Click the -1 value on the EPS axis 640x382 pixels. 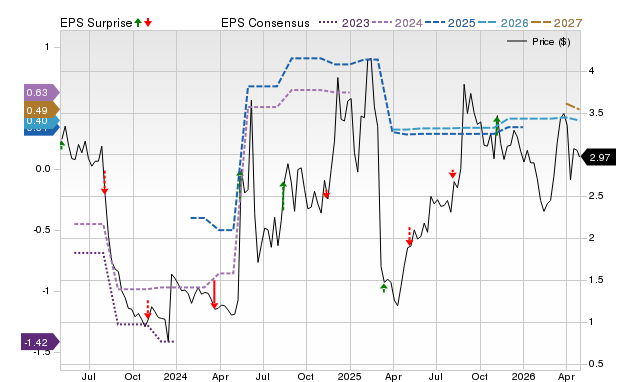(x=47, y=291)
